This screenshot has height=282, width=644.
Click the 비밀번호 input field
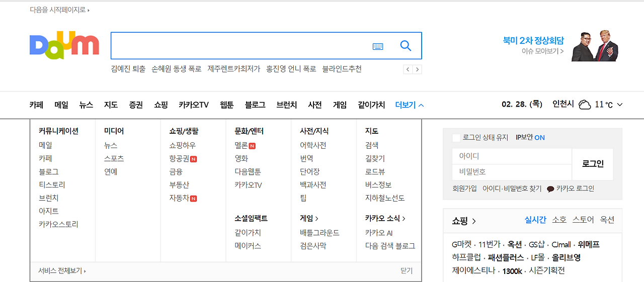click(x=512, y=172)
